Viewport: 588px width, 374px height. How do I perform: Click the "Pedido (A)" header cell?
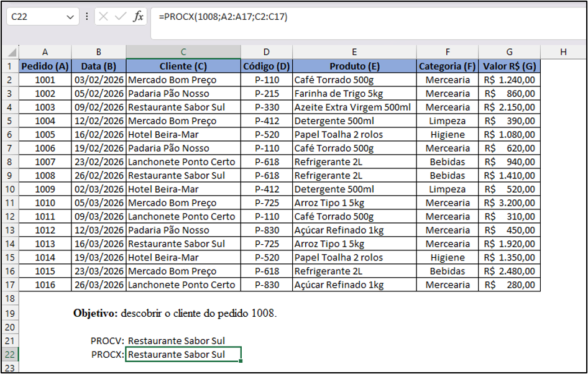(45, 66)
